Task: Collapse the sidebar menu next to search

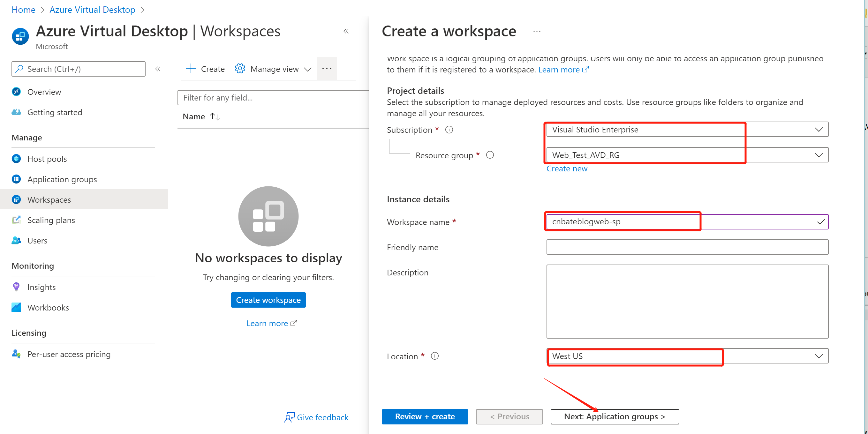Action: coord(158,69)
